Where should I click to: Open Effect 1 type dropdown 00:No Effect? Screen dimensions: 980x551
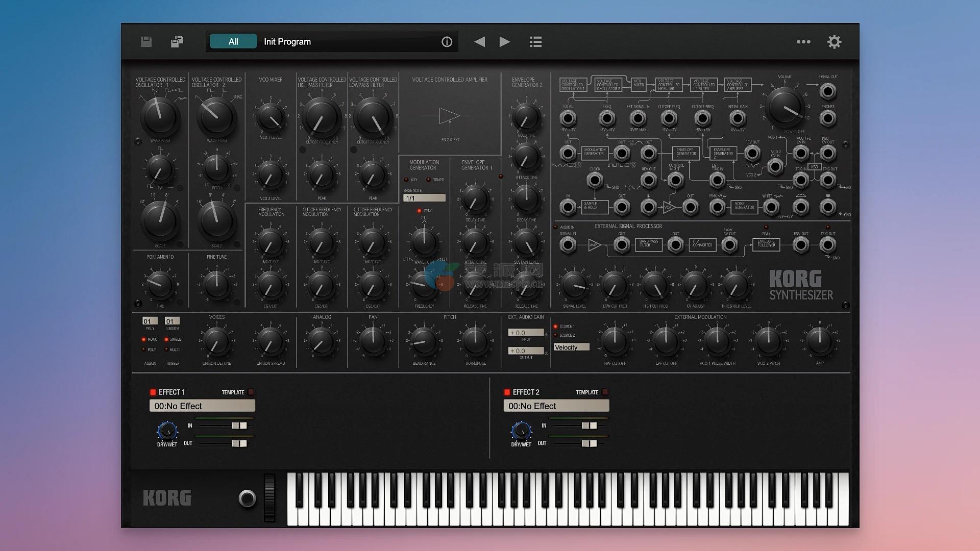pos(202,406)
